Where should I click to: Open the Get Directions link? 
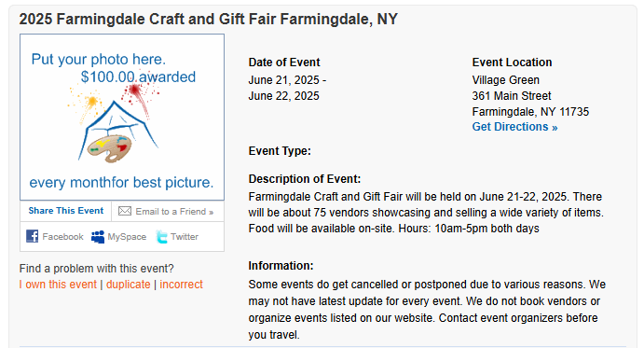tap(514, 127)
